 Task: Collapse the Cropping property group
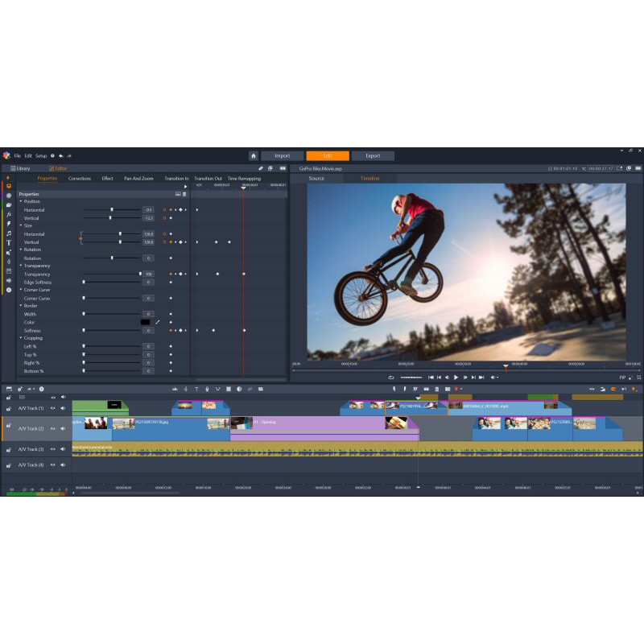tap(21, 338)
